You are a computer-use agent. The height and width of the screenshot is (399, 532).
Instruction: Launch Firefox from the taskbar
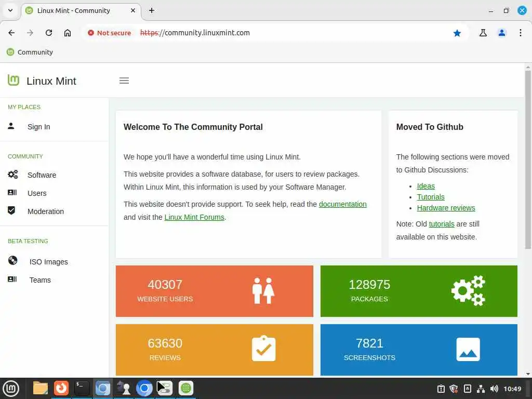point(61,388)
